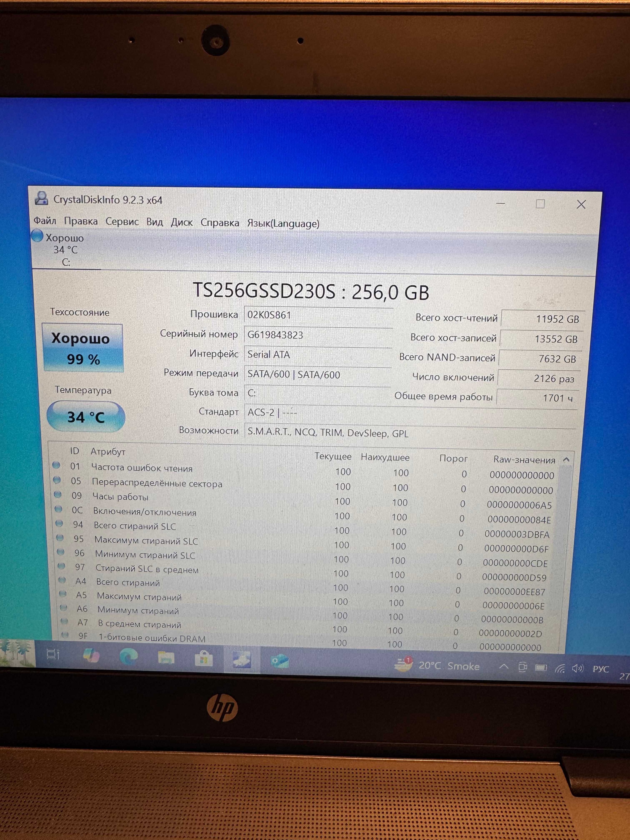Click the volume speaker icon in the tray
The width and height of the screenshot is (630, 840).
(577, 668)
